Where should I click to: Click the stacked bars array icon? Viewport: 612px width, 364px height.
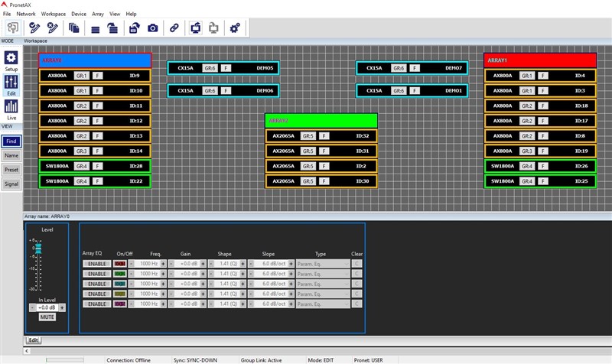coord(95,29)
